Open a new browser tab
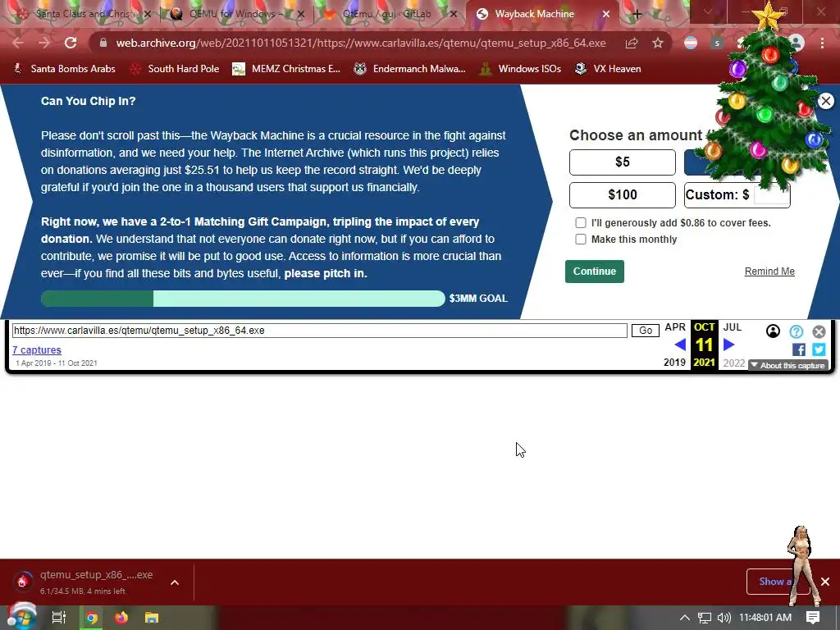Screen dimensions: 840x630 [637, 14]
